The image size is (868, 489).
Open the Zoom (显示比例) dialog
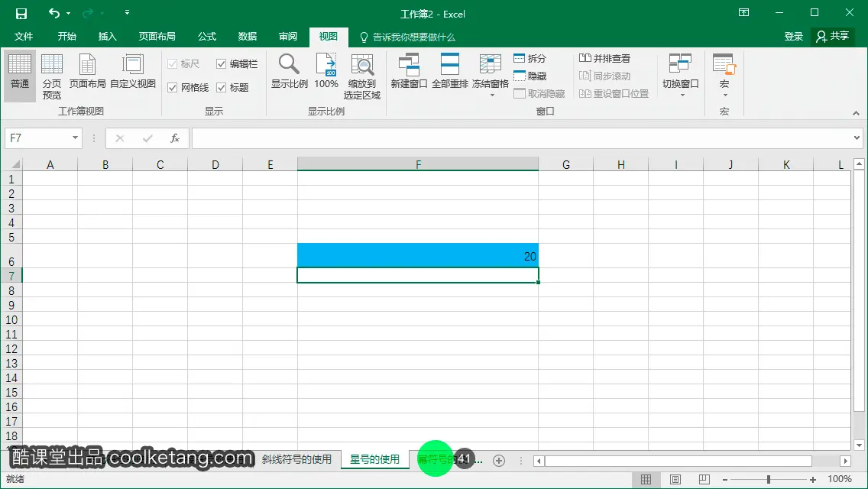(289, 71)
